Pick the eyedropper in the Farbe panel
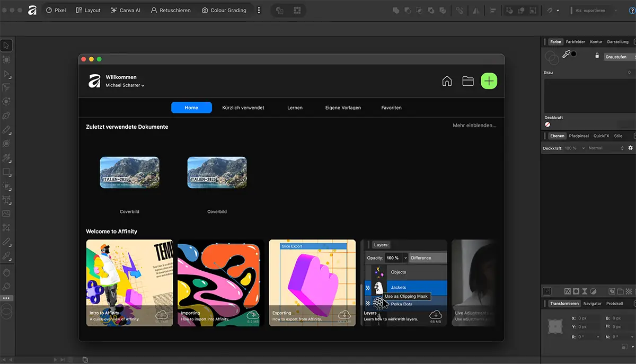This screenshot has height=364, width=636. [x=566, y=55]
